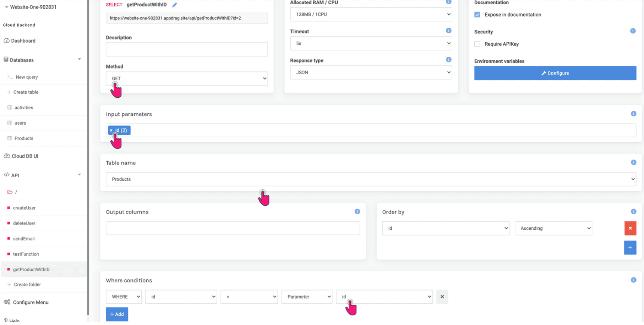Image resolution: width=644 pixels, height=325 pixels.
Task: Select the sendEmail API endpoint
Action: tap(24, 238)
